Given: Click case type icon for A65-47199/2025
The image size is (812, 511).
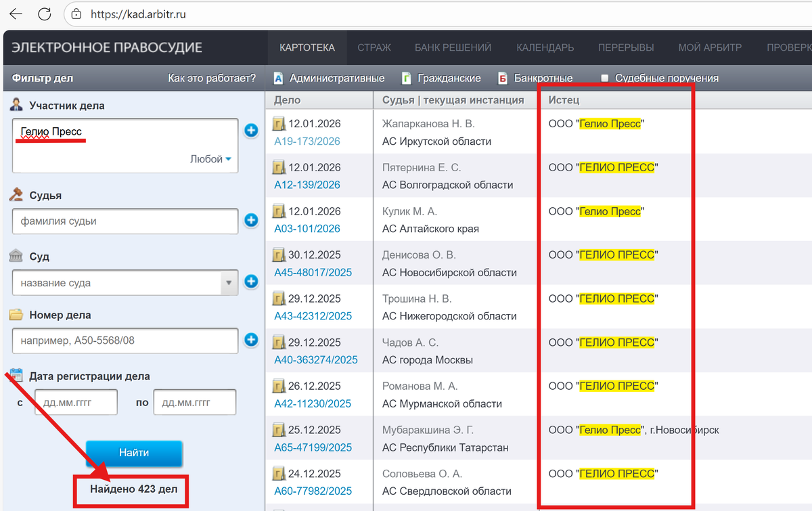Looking at the screenshot, I should click(x=279, y=430).
